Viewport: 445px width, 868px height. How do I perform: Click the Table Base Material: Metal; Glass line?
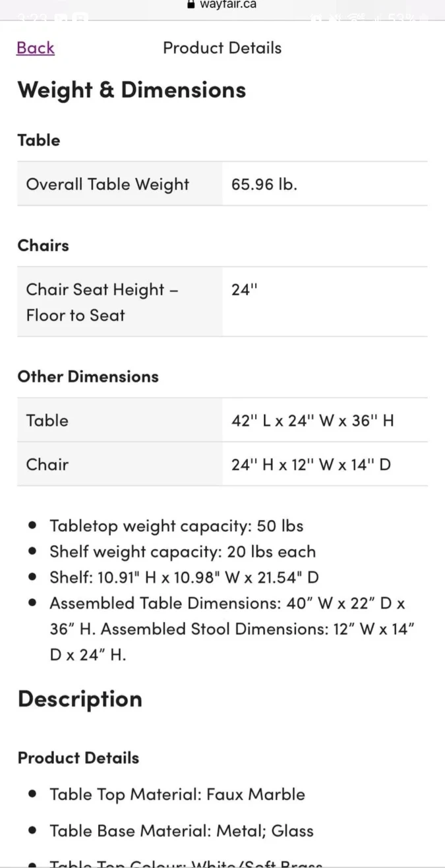tap(181, 830)
